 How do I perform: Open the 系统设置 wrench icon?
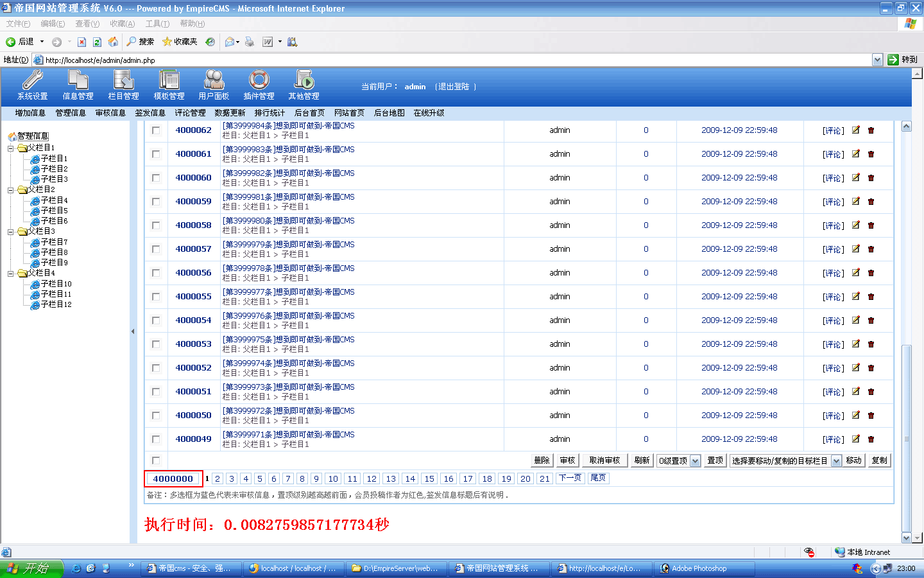32,80
